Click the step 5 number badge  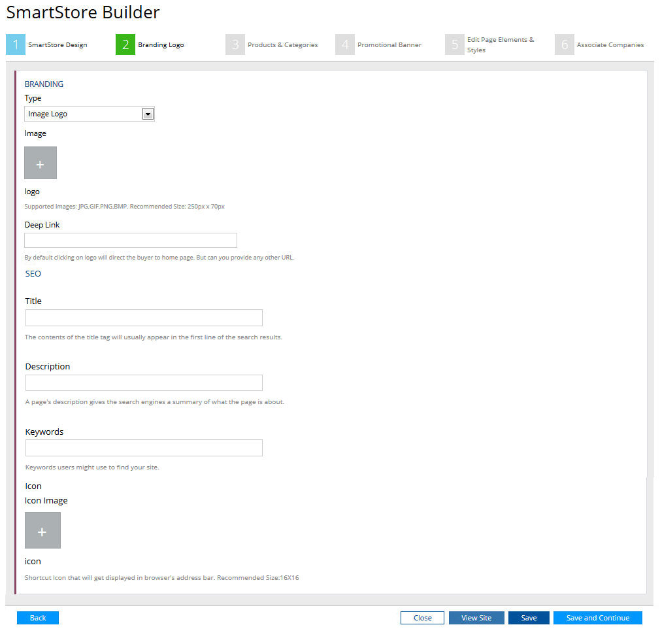click(x=455, y=44)
